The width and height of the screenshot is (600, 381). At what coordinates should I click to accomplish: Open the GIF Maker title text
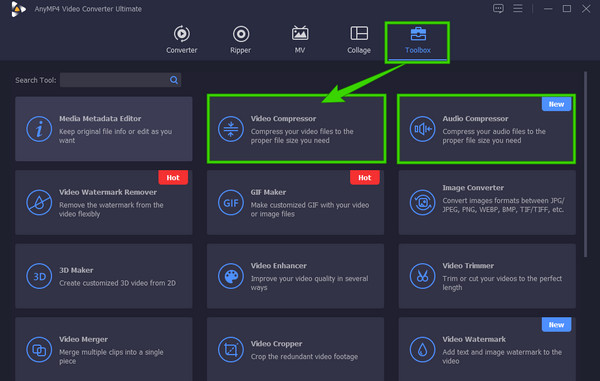[268, 192]
